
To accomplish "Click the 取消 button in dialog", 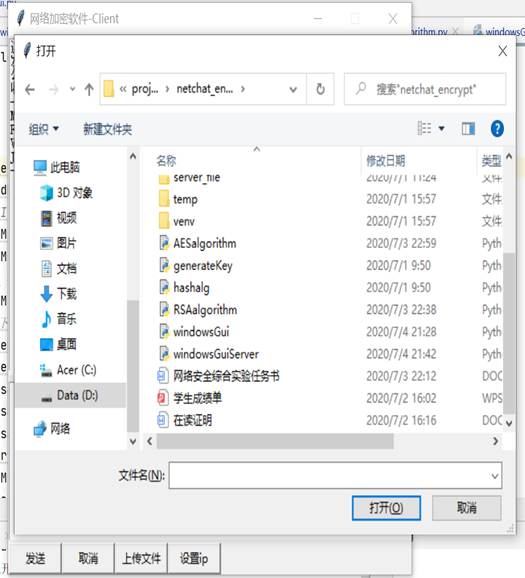I will click(466, 508).
